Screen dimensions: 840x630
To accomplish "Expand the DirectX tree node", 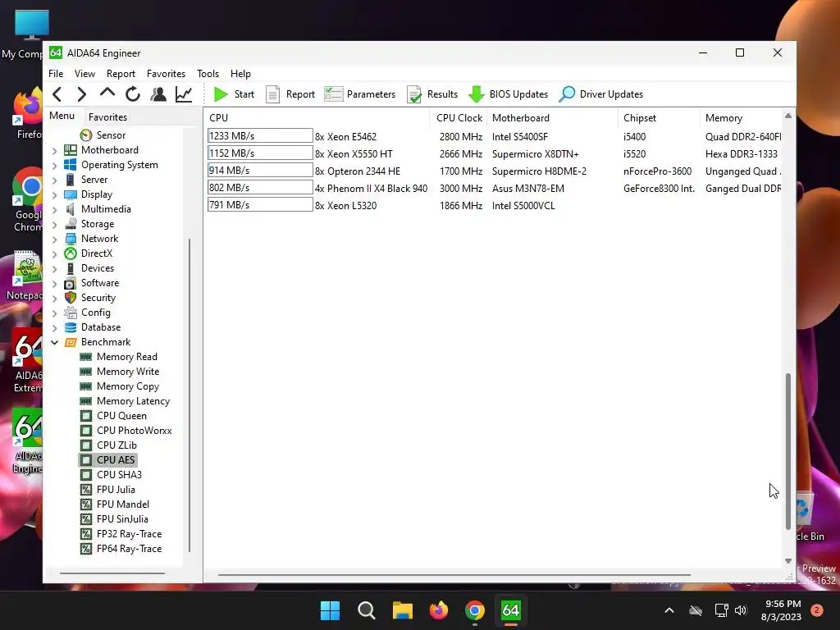I will coord(55,254).
